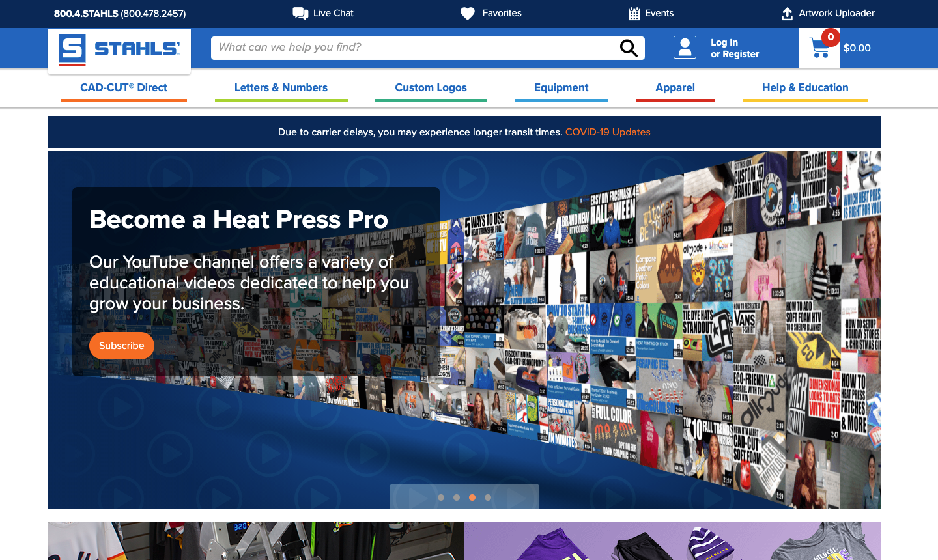Open the Apparel navigation menu
The width and height of the screenshot is (938, 560).
tap(675, 88)
